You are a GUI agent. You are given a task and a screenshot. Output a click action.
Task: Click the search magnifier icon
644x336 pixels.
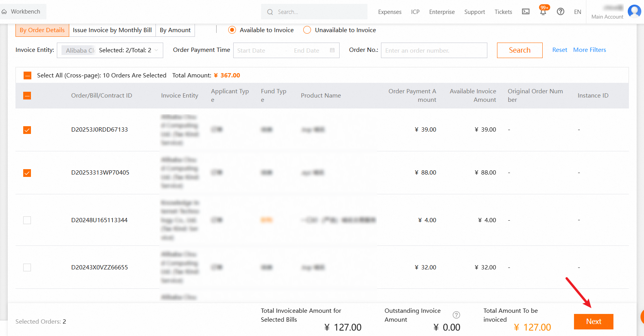coord(270,12)
